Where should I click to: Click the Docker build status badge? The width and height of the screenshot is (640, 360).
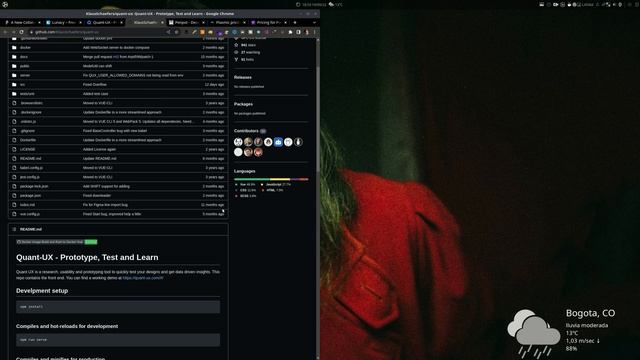57,242
